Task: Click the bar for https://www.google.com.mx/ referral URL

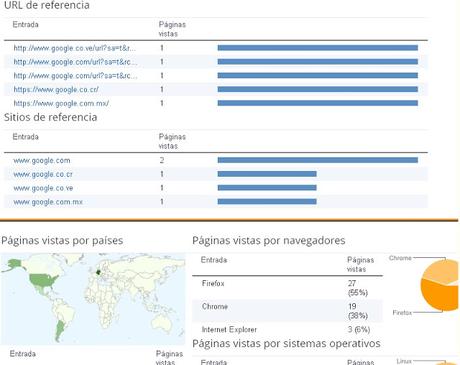Action: tap(318, 103)
